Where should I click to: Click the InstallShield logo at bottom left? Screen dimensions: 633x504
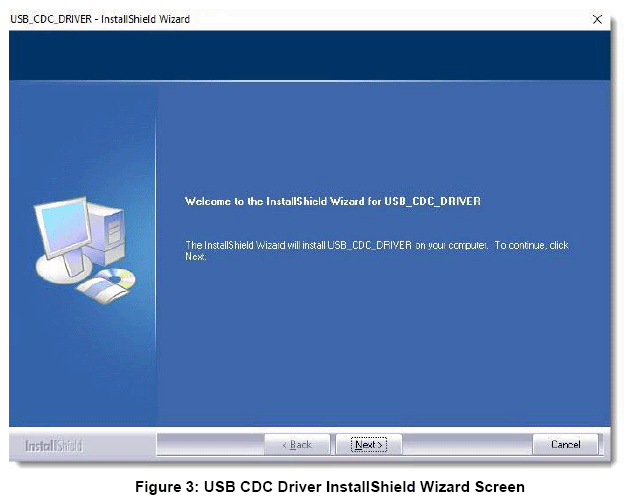tap(54, 444)
